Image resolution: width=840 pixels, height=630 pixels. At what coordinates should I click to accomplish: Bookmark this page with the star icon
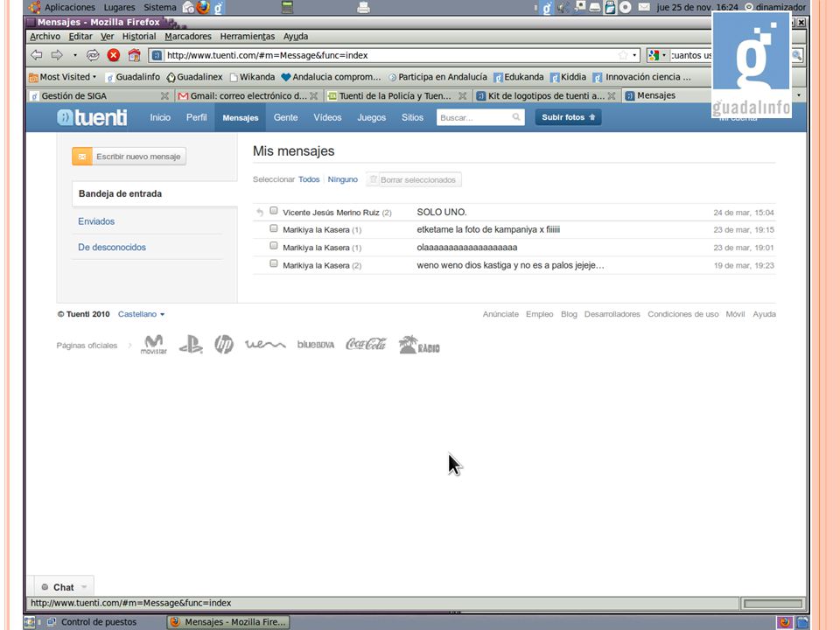click(x=623, y=55)
